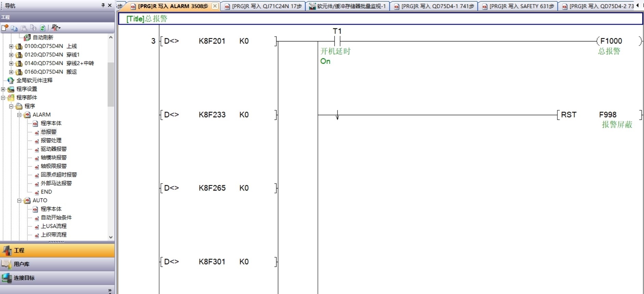Select the ALARM program in tree

click(x=41, y=115)
